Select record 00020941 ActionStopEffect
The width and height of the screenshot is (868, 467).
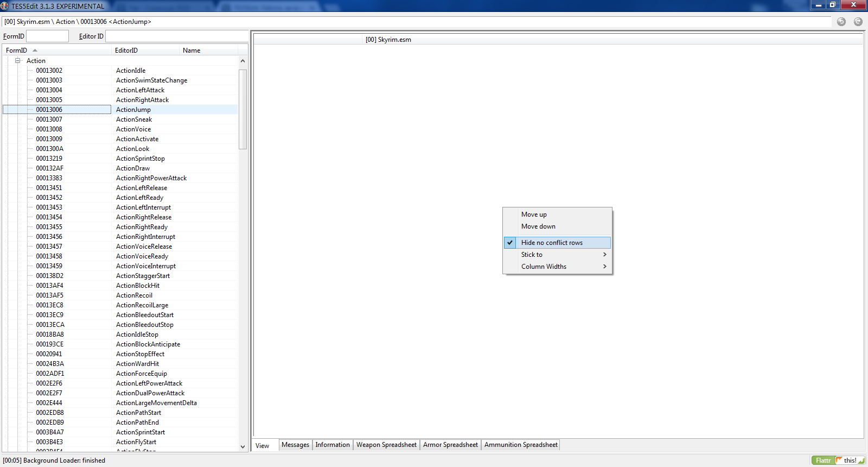tap(120, 354)
